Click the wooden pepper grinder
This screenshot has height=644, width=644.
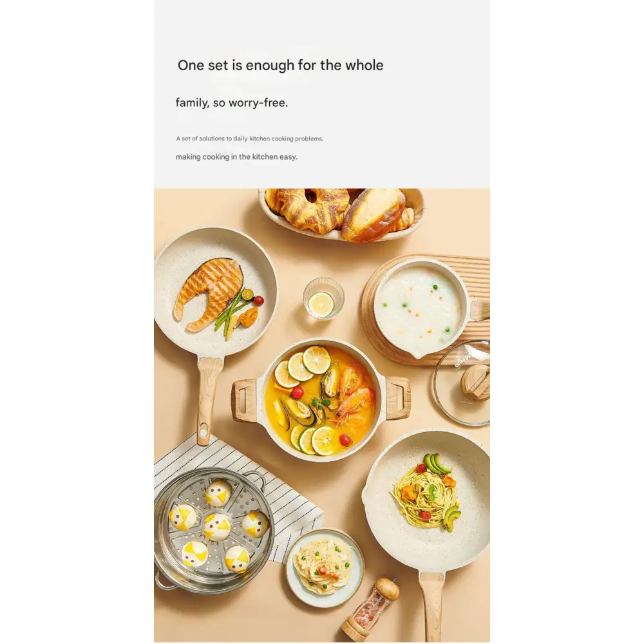[x=370, y=609]
